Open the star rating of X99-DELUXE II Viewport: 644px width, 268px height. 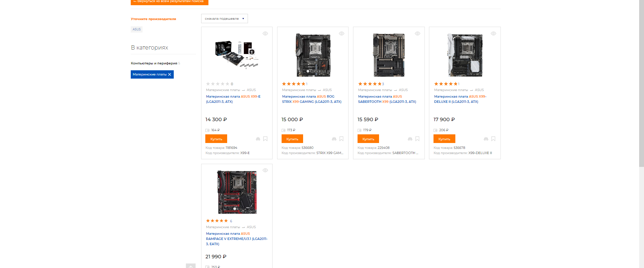pos(446,84)
